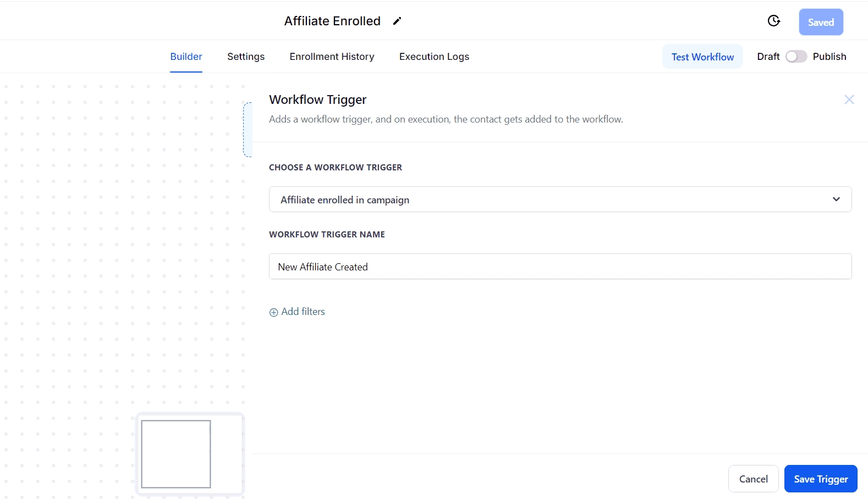Open the Settings tab
868x499 pixels.
tap(246, 57)
